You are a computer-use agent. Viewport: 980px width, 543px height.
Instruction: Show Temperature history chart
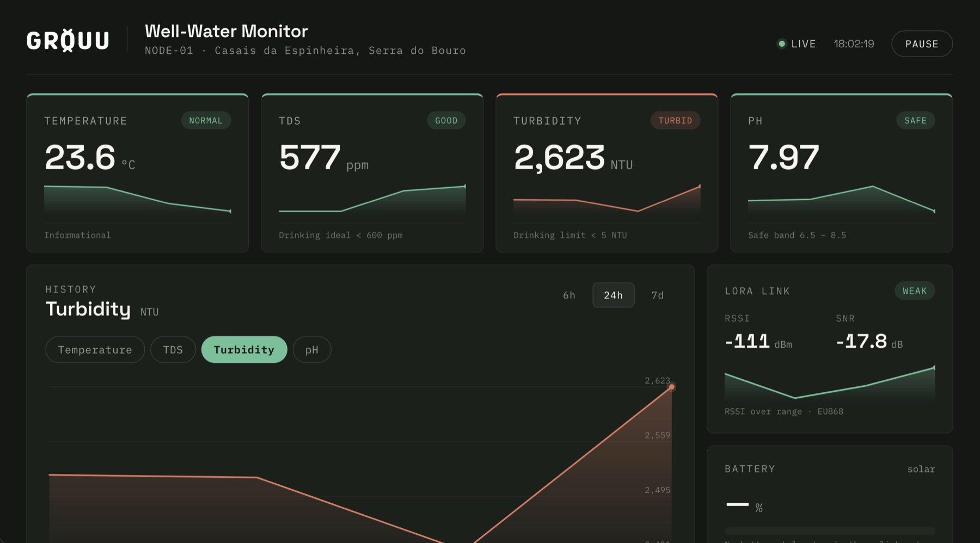95,349
